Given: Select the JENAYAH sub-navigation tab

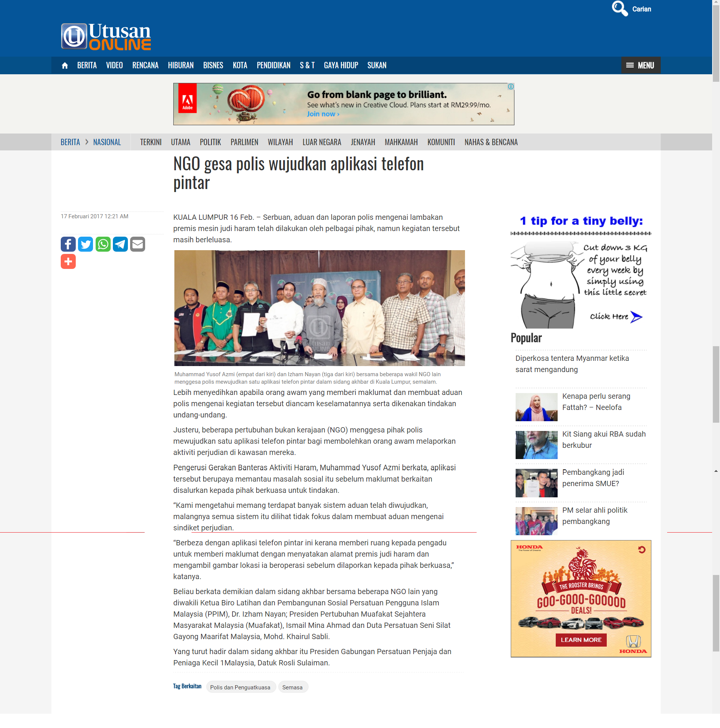Looking at the screenshot, I should [363, 142].
